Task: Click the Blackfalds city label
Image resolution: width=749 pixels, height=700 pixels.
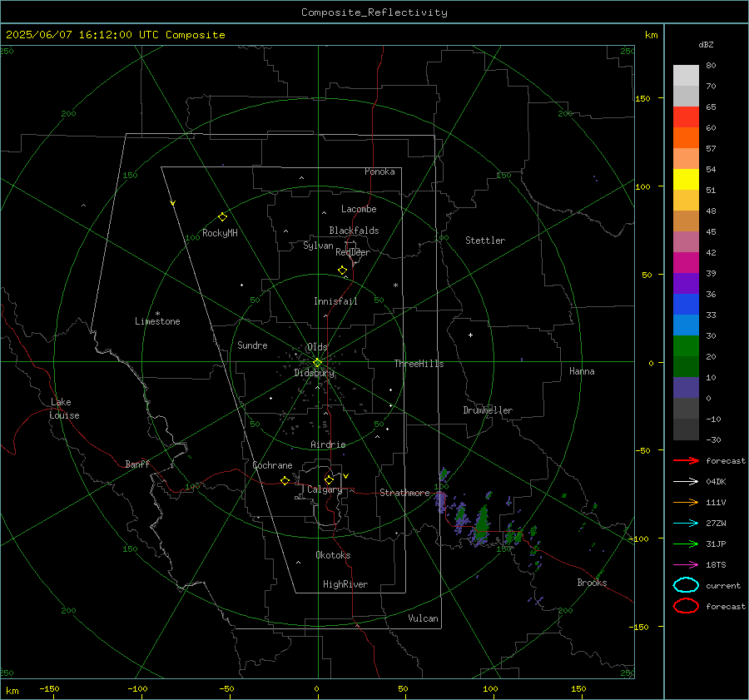Action: click(354, 231)
